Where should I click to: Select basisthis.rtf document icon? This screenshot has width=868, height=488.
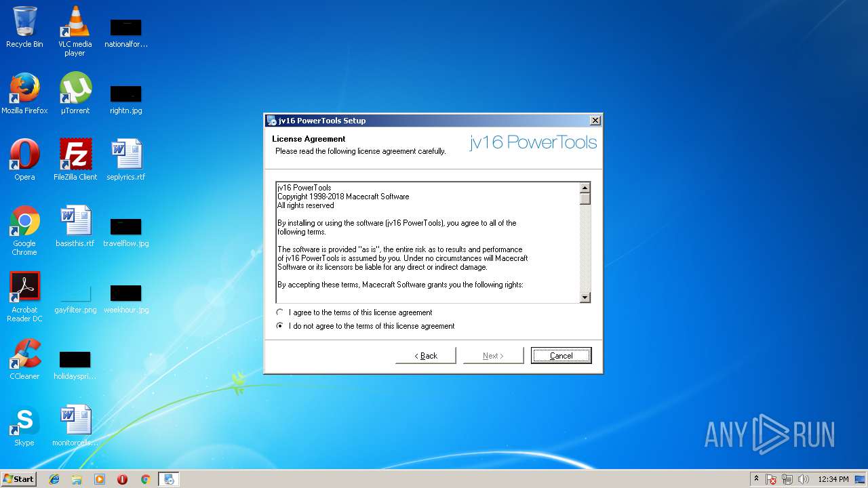pyautogui.click(x=75, y=226)
